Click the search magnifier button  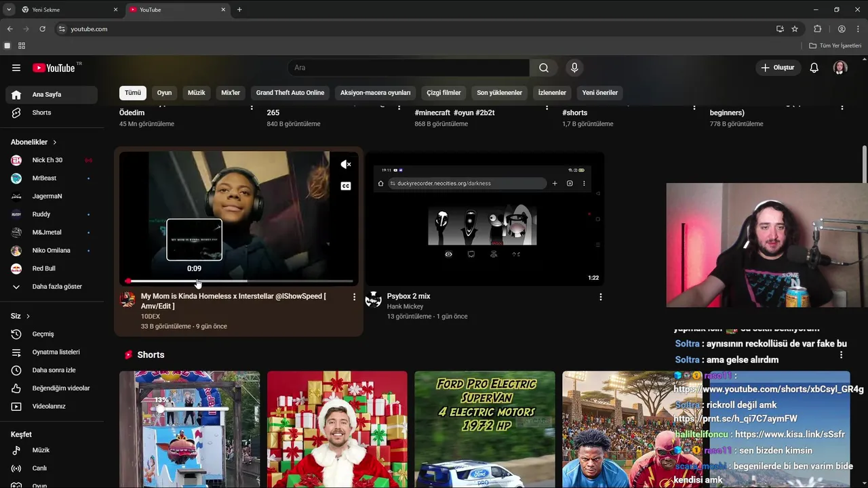(544, 68)
